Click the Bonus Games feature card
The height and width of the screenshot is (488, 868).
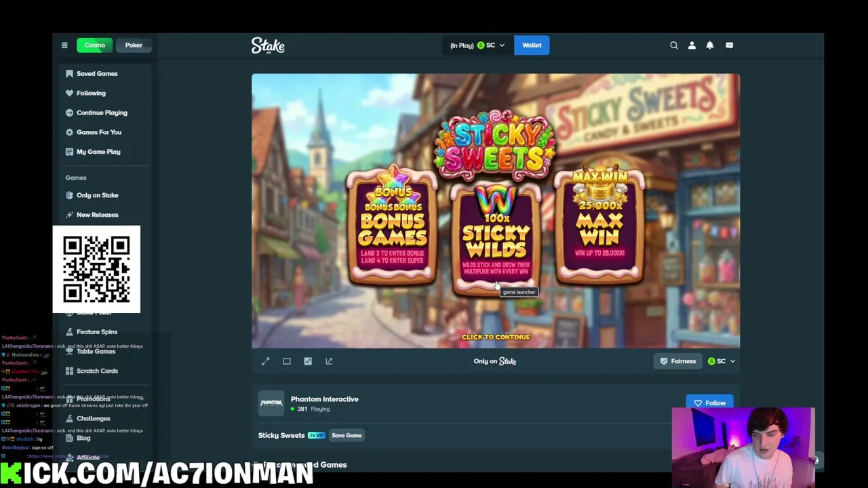point(393,225)
